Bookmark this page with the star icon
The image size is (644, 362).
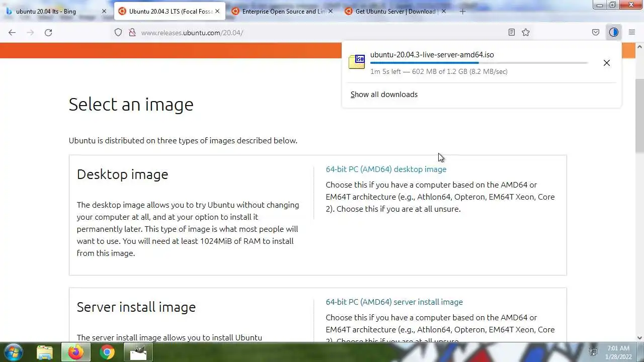(x=526, y=32)
